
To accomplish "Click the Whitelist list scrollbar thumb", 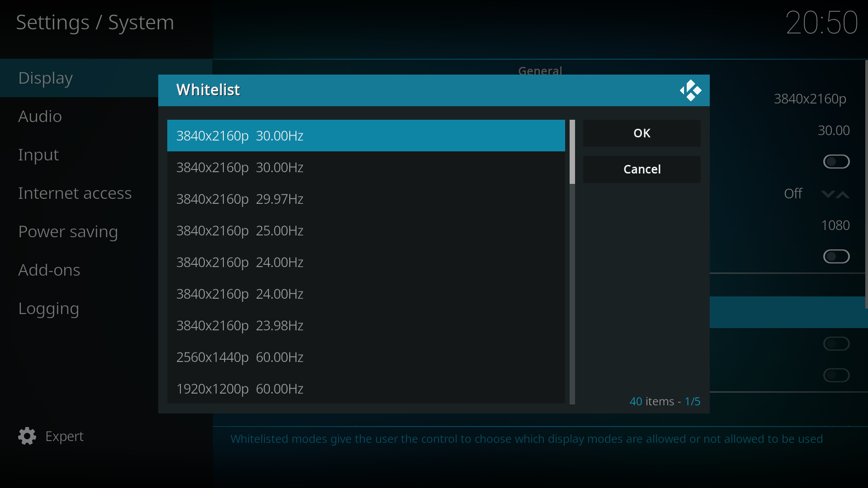I will [x=572, y=152].
